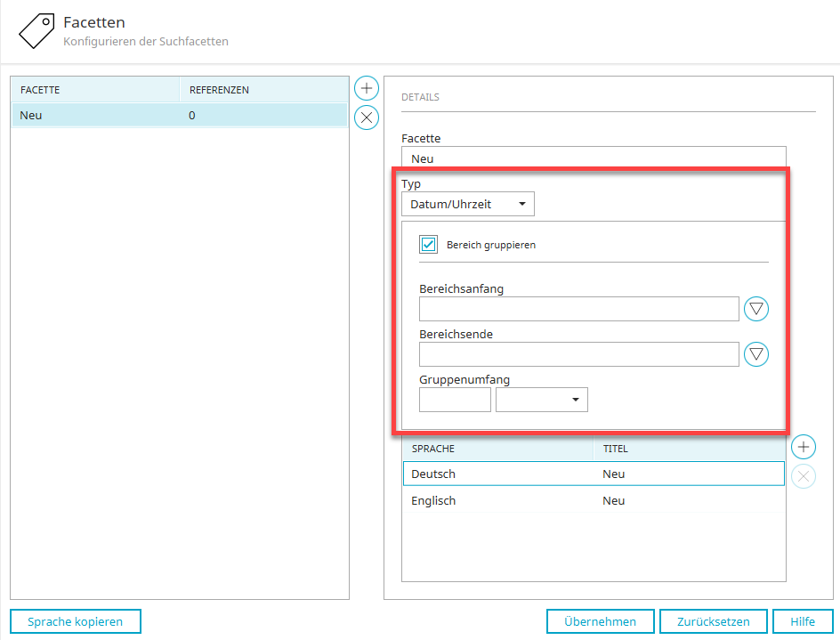
Task: Add a language with the plus icon
Action: (803, 447)
